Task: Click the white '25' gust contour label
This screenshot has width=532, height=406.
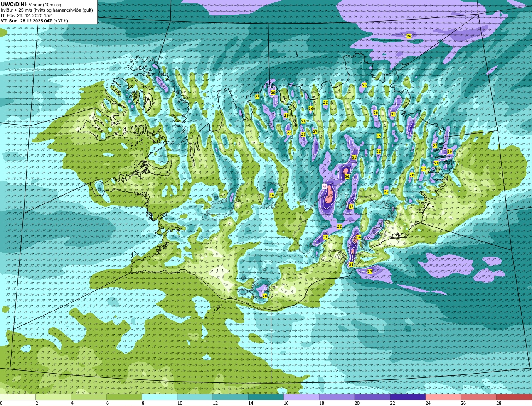Action: tap(324, 187)
